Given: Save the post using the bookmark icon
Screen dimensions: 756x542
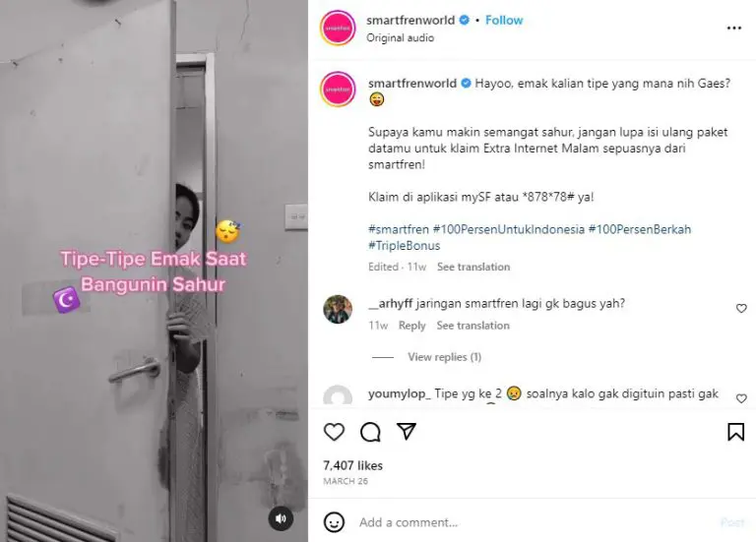Looking at the screenshot, I should (735, 432).
